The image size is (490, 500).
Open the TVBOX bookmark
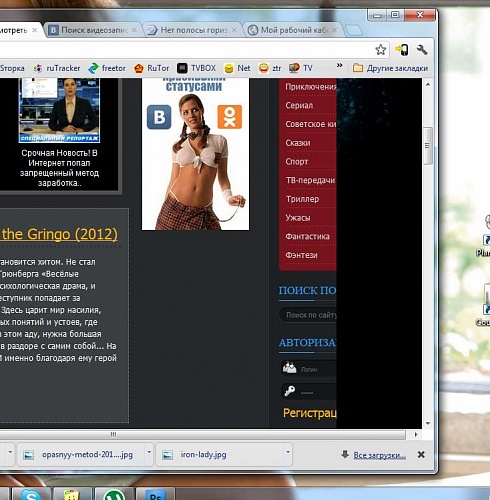(196, 68)
